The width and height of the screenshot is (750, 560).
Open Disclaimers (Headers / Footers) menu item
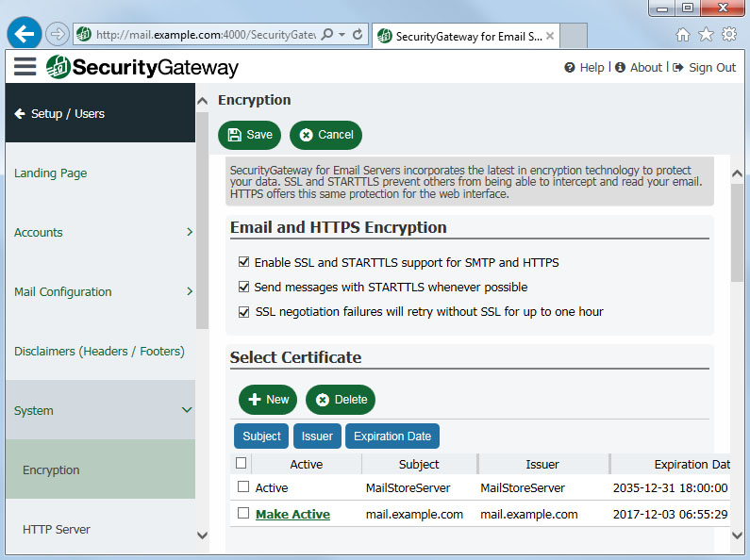(x=99, y=352)
